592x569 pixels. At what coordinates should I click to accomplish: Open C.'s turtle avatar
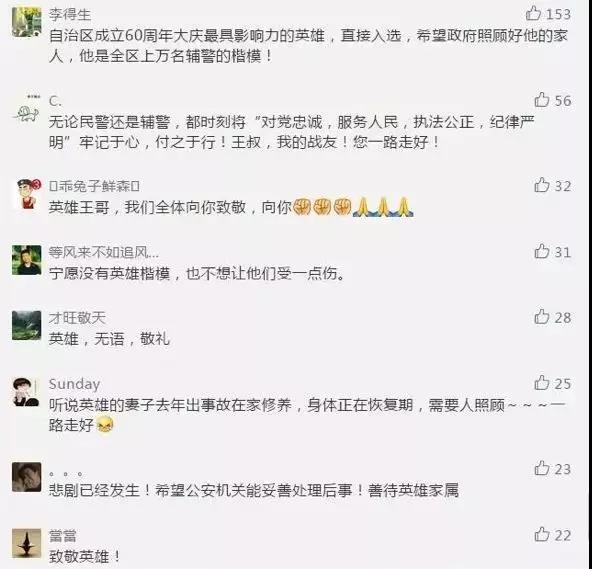26,109
